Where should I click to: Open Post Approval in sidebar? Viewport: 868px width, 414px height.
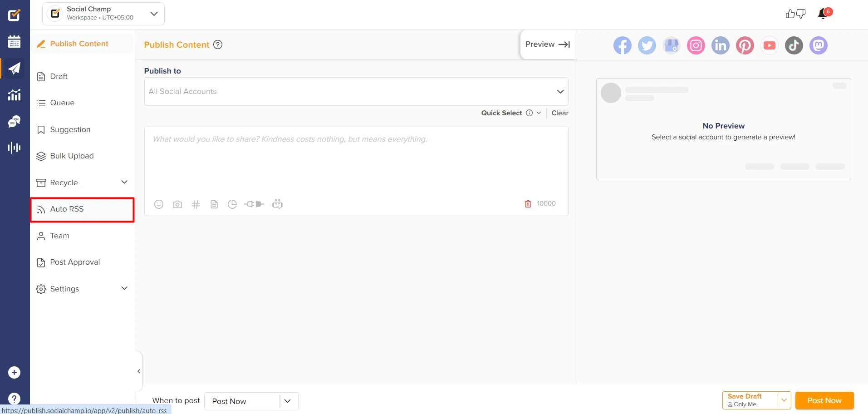pyautogui.click(x=82, y=262)
